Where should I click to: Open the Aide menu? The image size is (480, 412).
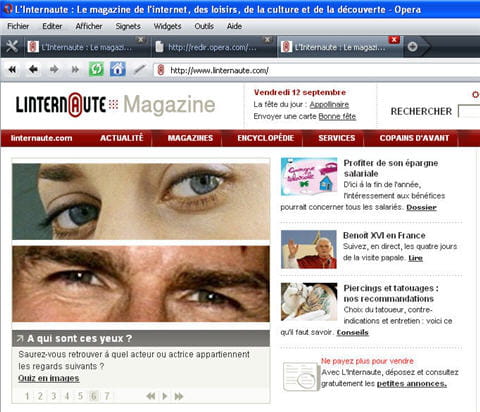(234, 26)
